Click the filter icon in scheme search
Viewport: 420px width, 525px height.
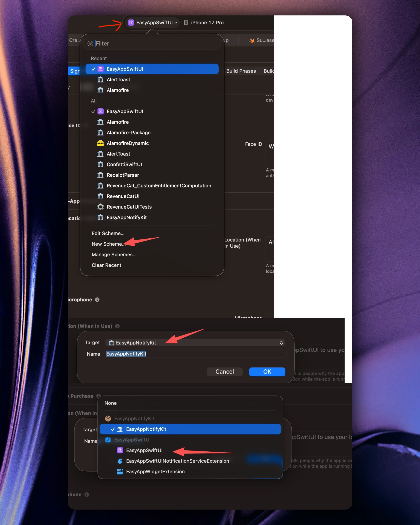pos(90,44)
